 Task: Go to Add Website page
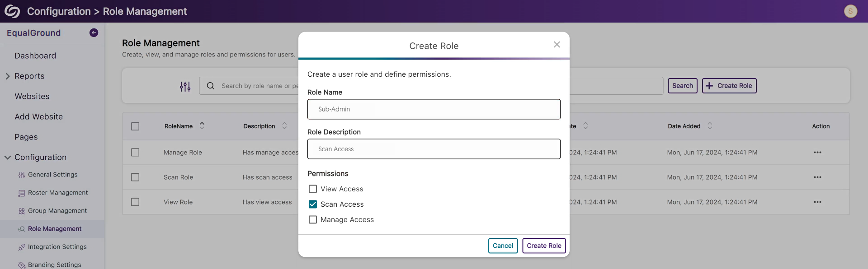(x=38, y=117)
